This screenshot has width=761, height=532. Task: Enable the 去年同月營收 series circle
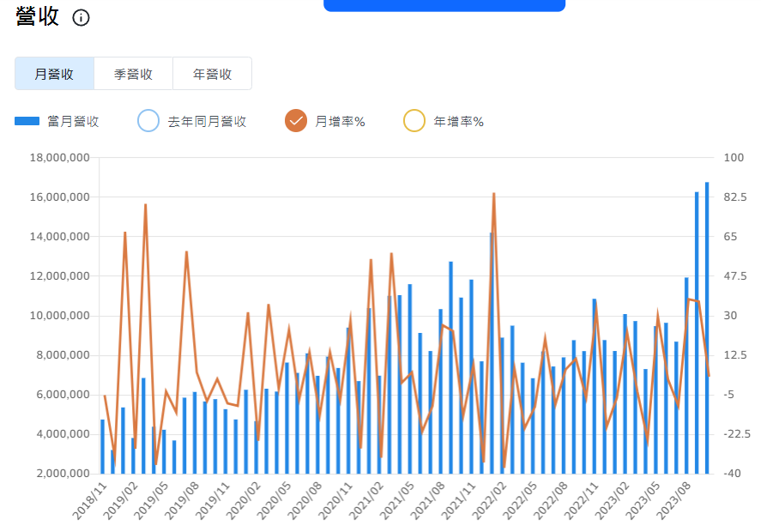click(148, 121)
